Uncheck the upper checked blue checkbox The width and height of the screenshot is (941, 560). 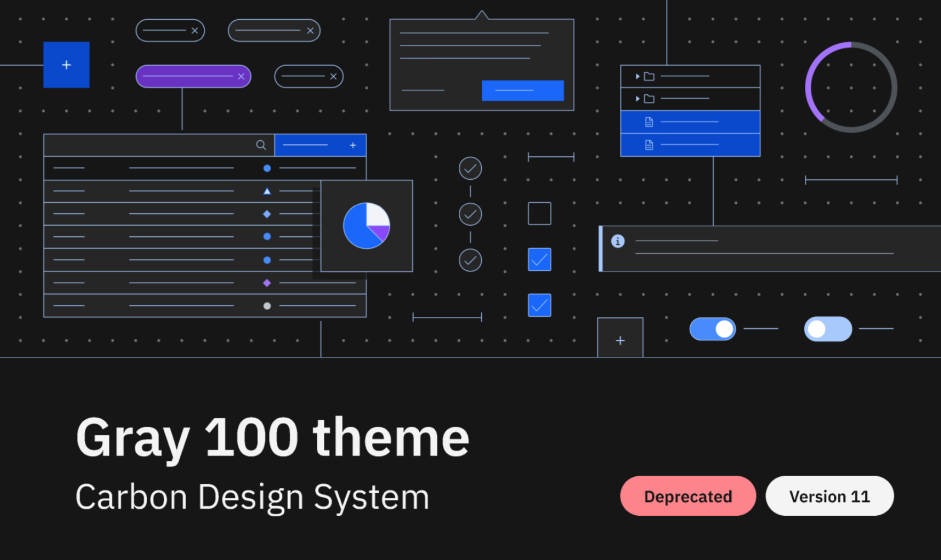pos(539,259)
